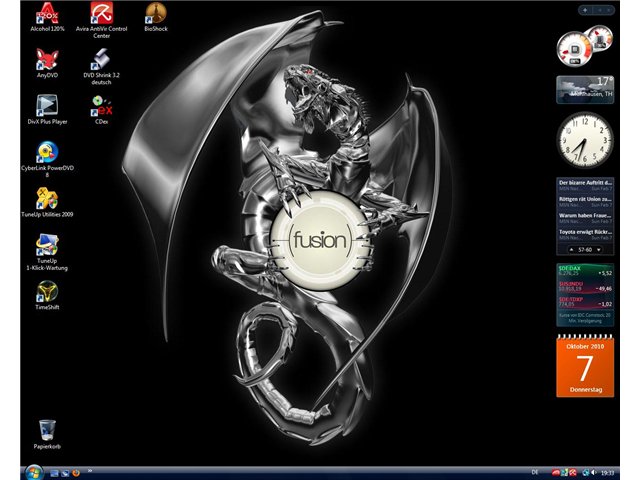Image resolution: width=640 pixels, height=480 pixels.
Task: Open the DivX Plus Player icon
Action: [x=47, y=109]
